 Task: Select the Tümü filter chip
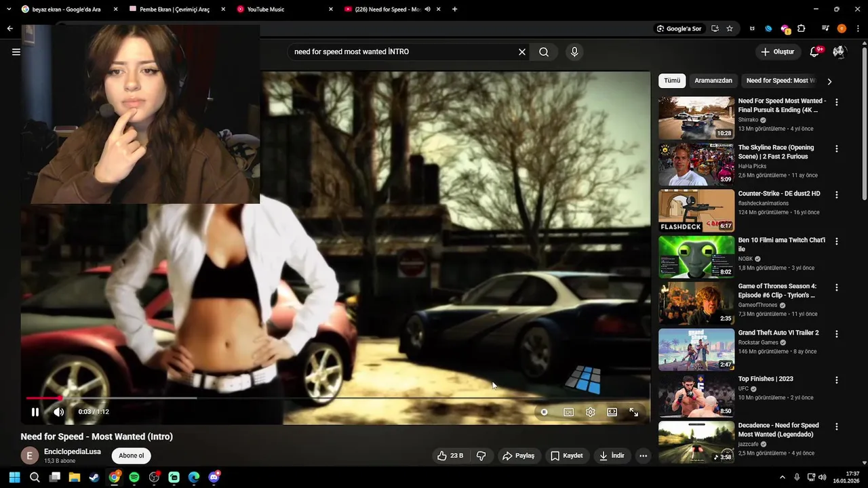pos(672,81)
